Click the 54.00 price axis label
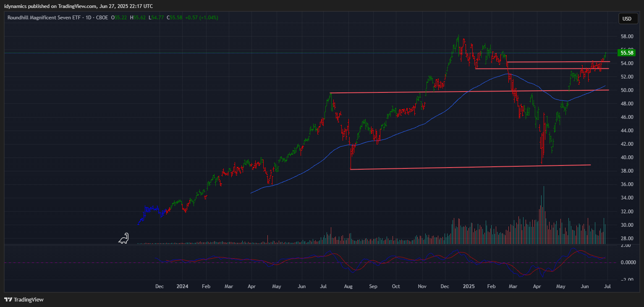The width and height of the screenshot is (644, 307). 626,63
